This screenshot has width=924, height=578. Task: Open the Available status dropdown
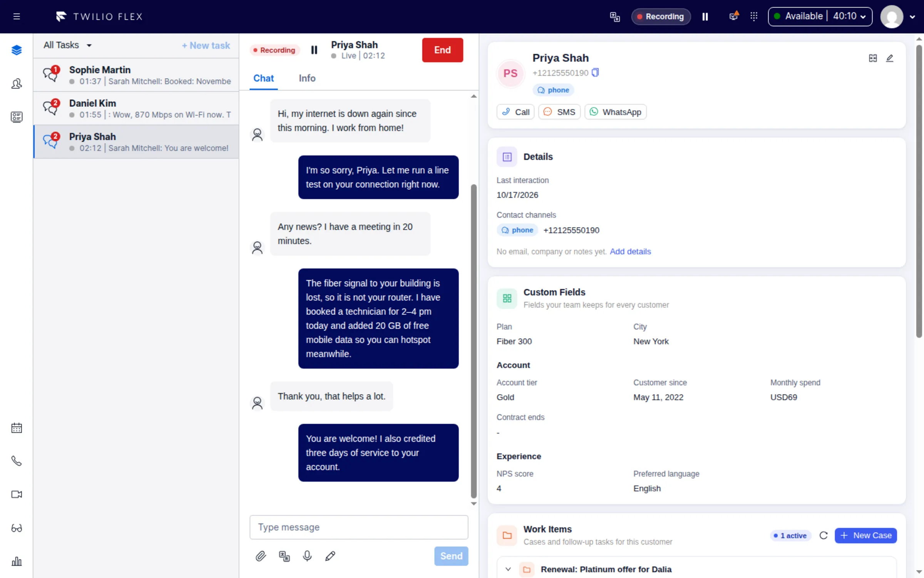point(820,17)
